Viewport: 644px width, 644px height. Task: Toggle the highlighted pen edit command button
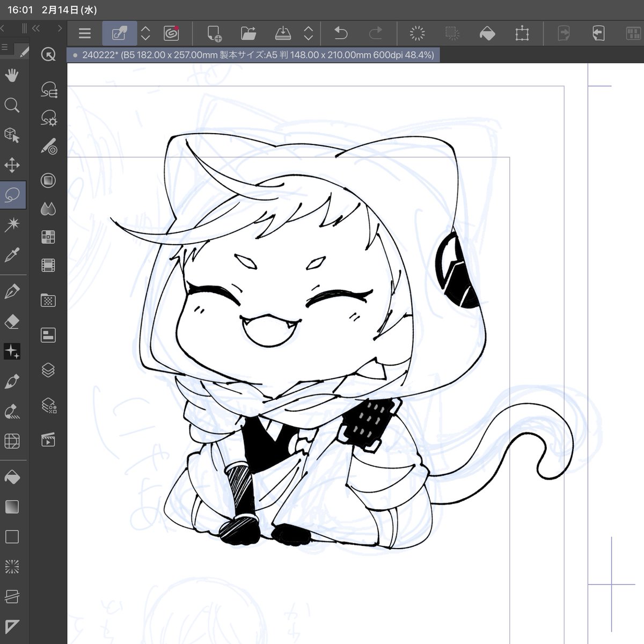tap(119, 34)
